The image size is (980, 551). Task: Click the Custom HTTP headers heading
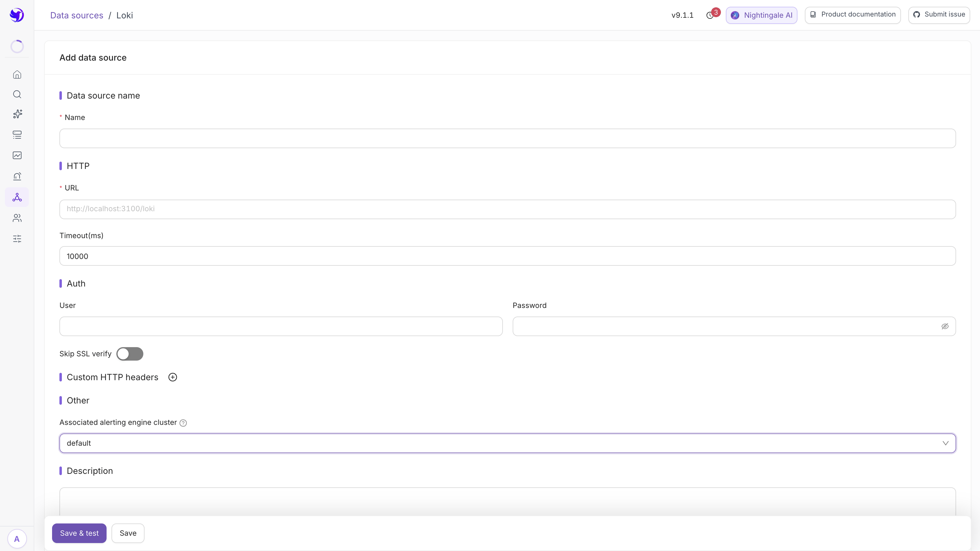coord(113,377)
